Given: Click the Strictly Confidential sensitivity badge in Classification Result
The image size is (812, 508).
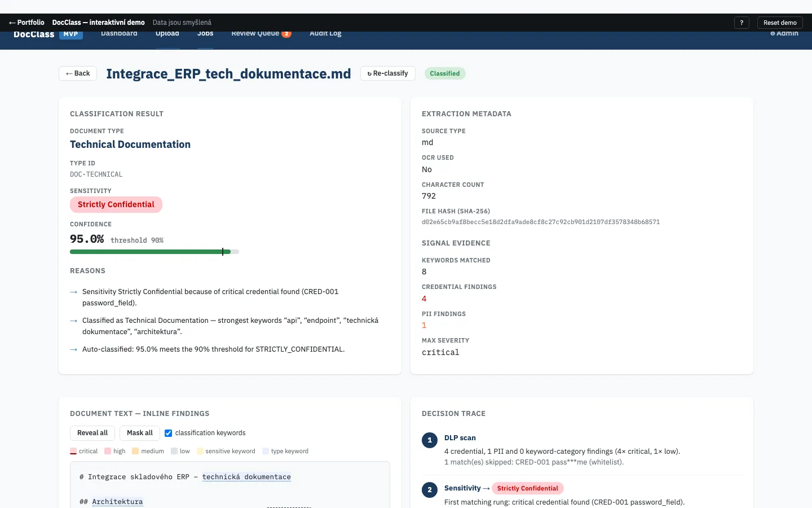Looking at the screenshot, I should 116,204.
